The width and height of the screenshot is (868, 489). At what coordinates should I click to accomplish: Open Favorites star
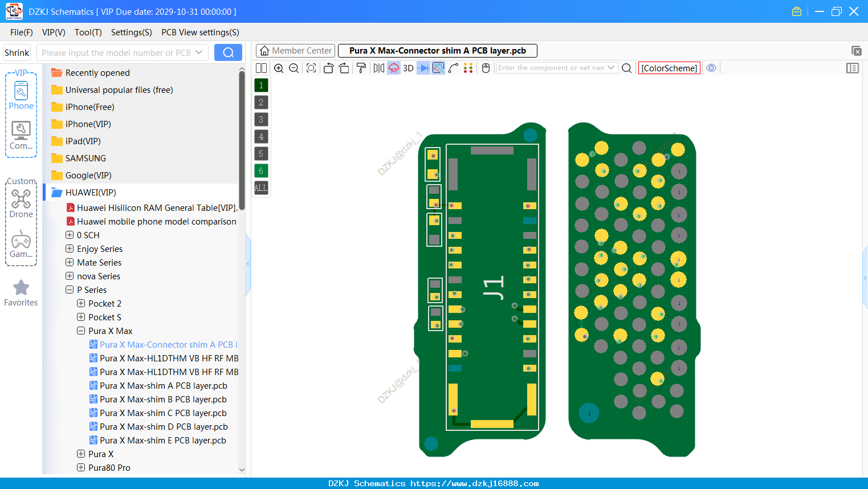click(21, 293)
